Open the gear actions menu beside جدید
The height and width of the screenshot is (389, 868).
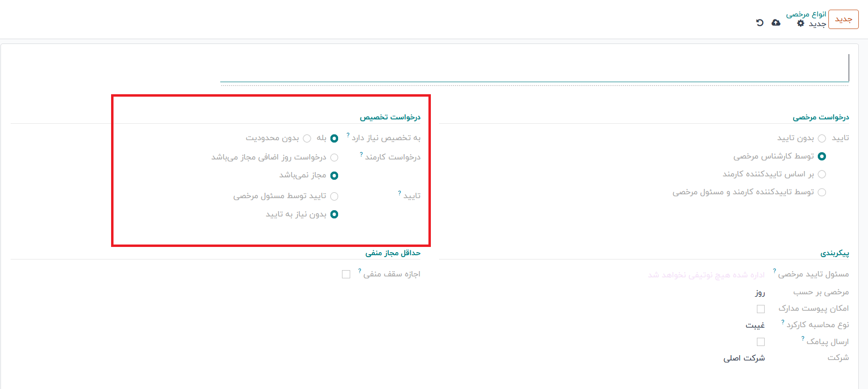pyautogui.click(x=800, y=24)
